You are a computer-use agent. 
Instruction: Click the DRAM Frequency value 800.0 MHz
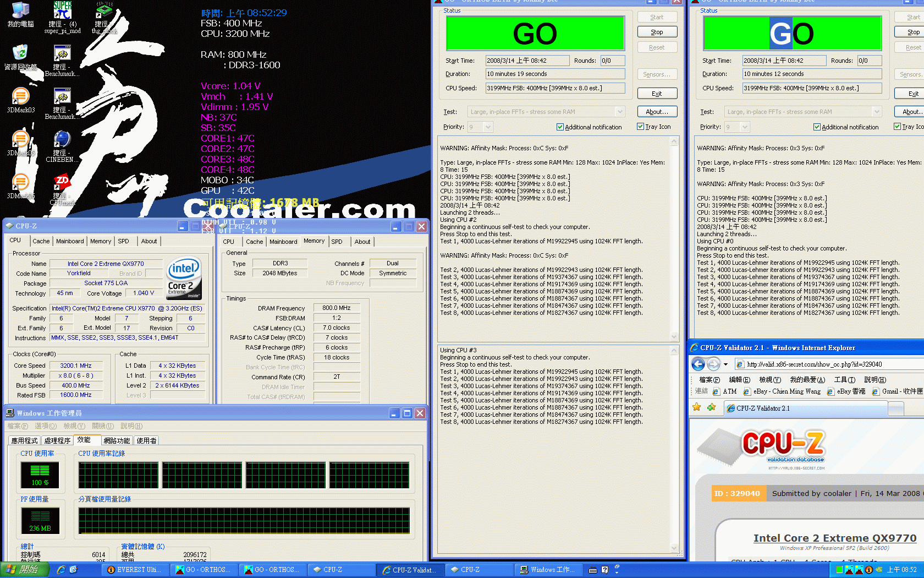[x=336, y=308]
